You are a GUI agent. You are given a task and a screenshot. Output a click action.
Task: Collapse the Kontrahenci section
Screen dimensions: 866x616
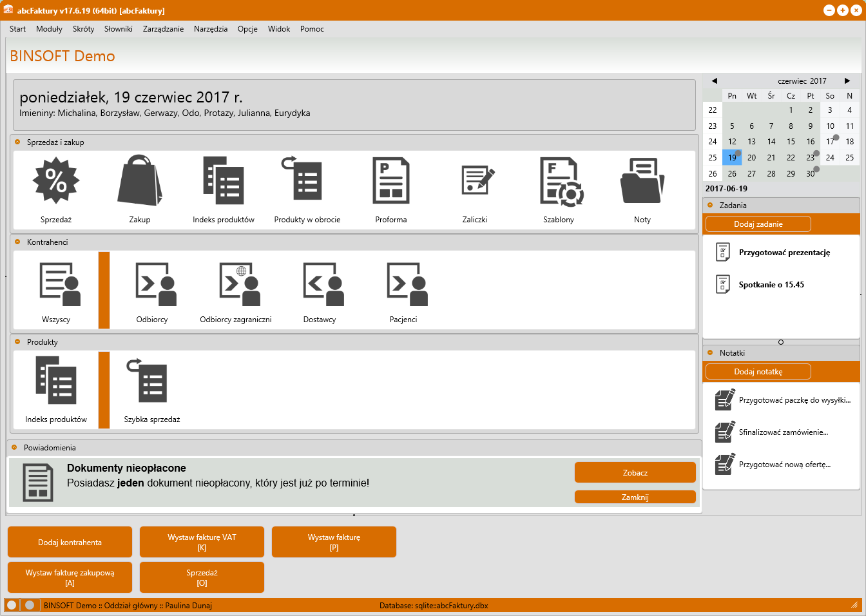coord(17,242)
